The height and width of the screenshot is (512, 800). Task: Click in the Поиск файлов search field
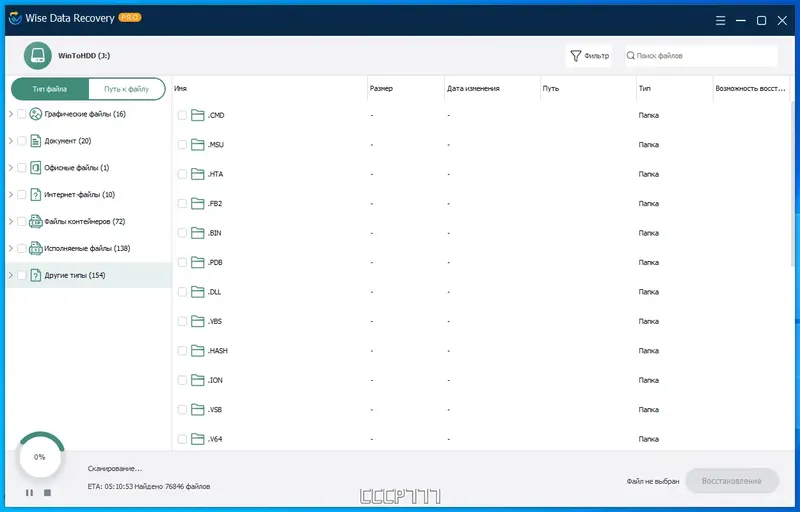(702, 56)
